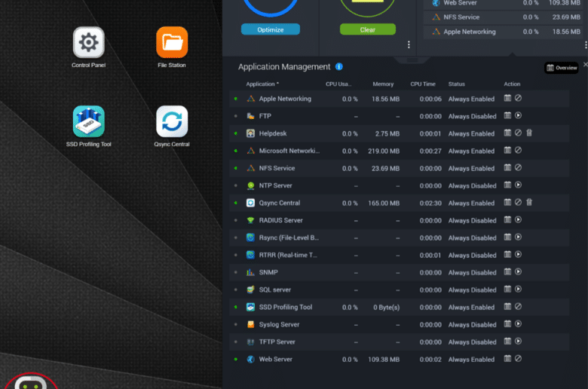Open schedule icon for Helpdesk row

pyautogui.click(x=507, y=133)
